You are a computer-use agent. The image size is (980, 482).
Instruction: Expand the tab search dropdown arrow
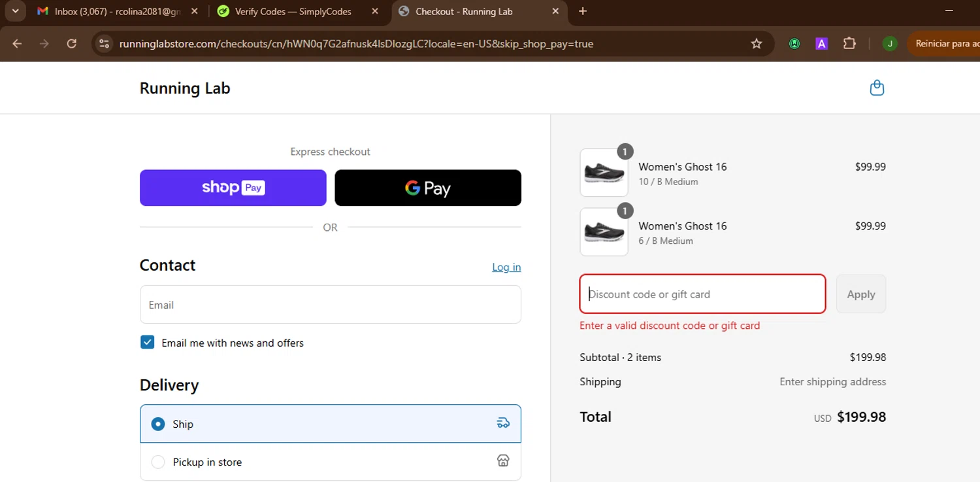tap(15, 11)
